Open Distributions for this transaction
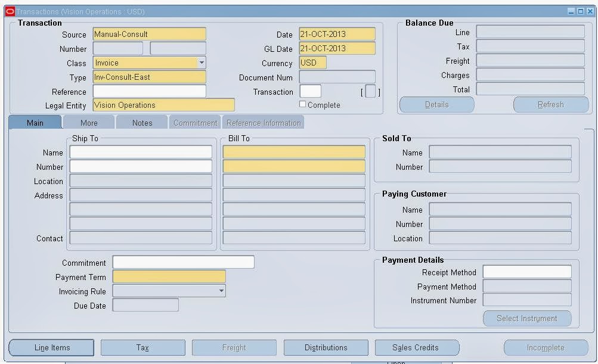The image size is (598, 364). (x=326, y=347)
